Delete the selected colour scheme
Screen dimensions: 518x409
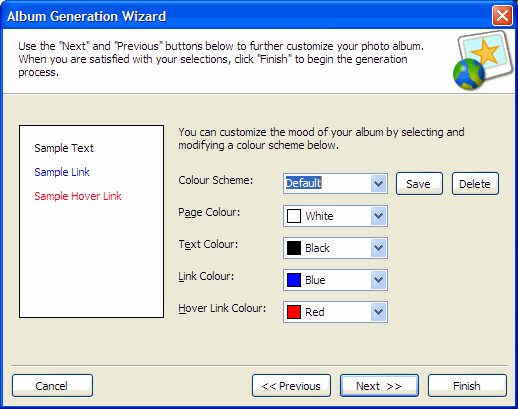(475, 183)
